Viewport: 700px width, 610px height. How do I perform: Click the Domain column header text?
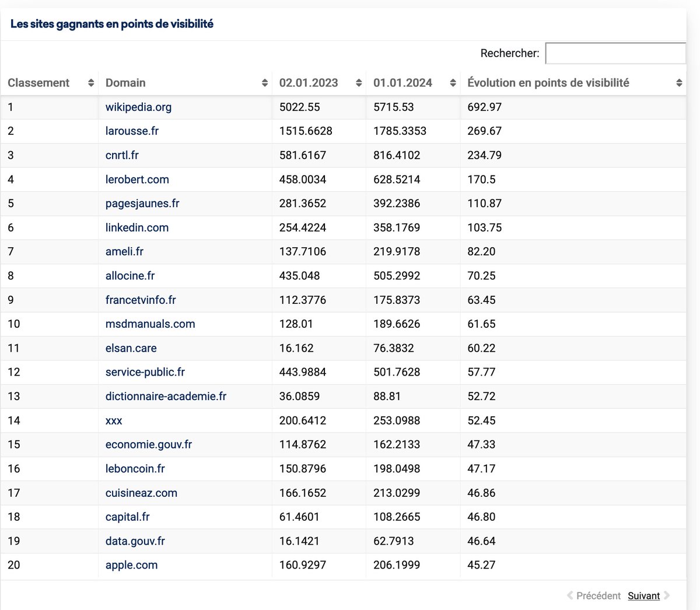[x=125, y=83]
